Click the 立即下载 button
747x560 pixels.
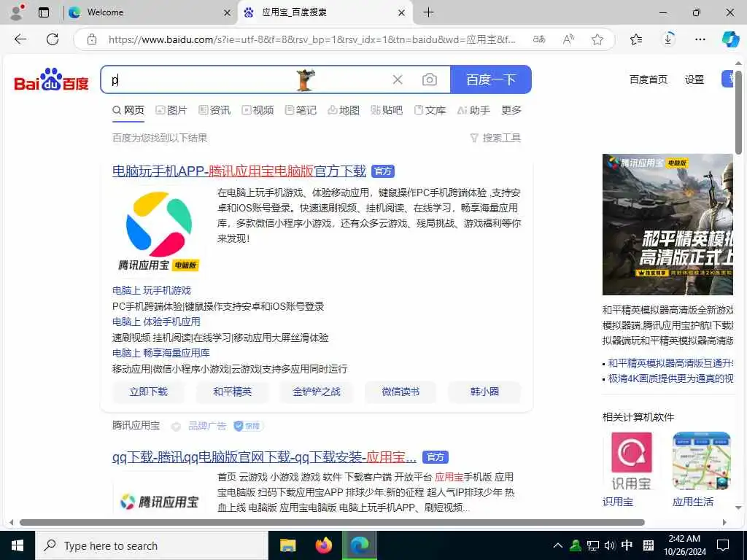[149, 392]
